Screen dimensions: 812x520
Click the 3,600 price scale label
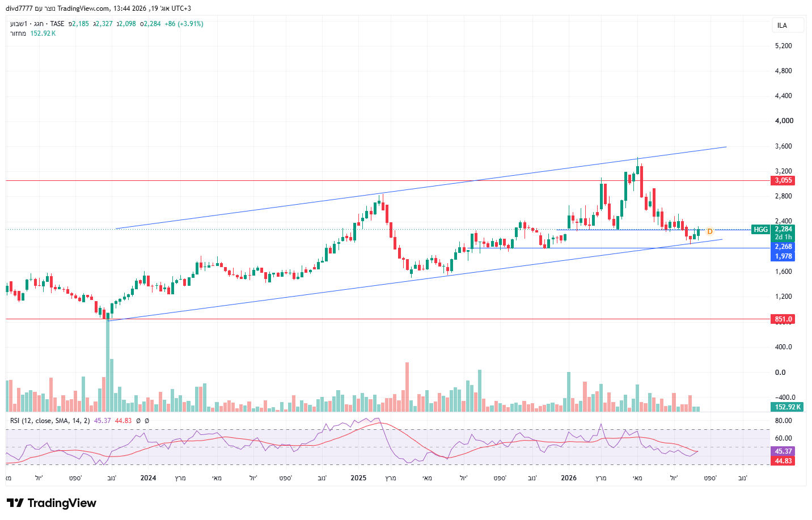click(783, 146)
